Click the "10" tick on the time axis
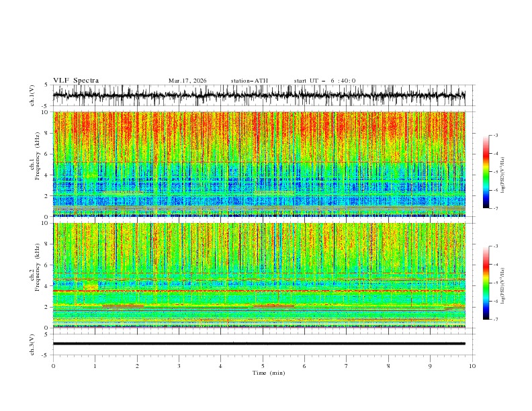Image resolution: width=532 pixels, height=411 pixels. 472,366
